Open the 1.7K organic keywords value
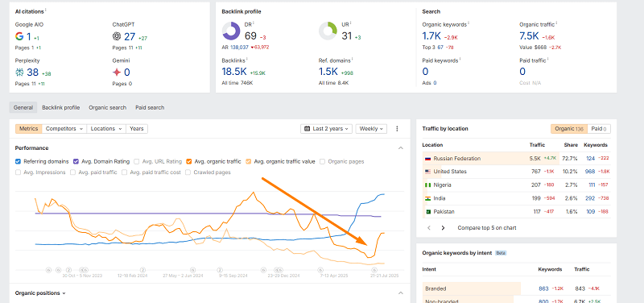The height and width of the screenshot is (303, 644). (x=431, y=36)
